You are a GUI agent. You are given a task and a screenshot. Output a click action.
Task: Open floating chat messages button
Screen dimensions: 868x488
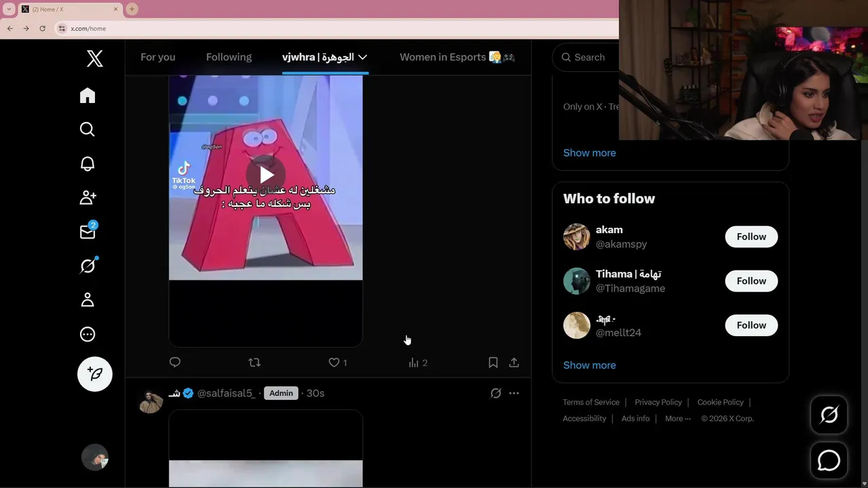(x=829, y=461)
